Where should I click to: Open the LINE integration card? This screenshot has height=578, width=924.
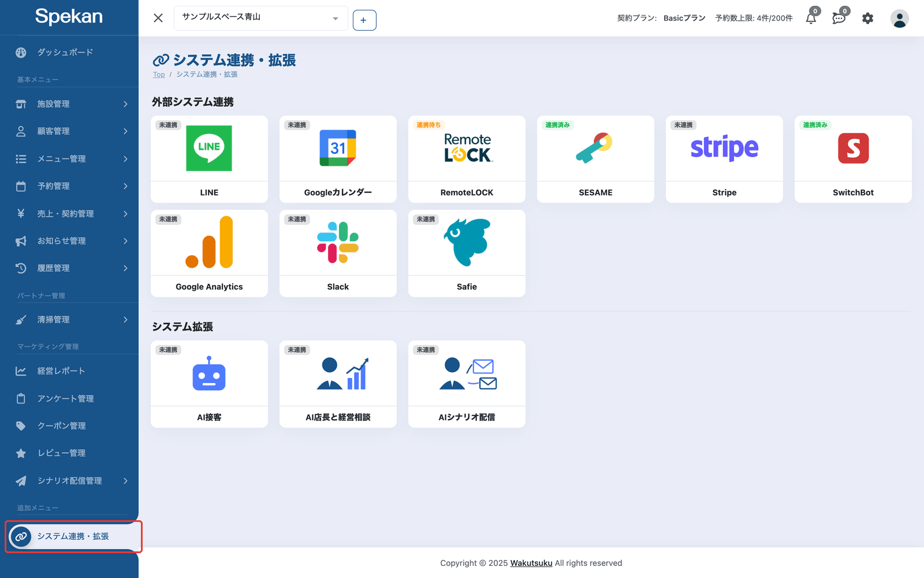point(209,159)
